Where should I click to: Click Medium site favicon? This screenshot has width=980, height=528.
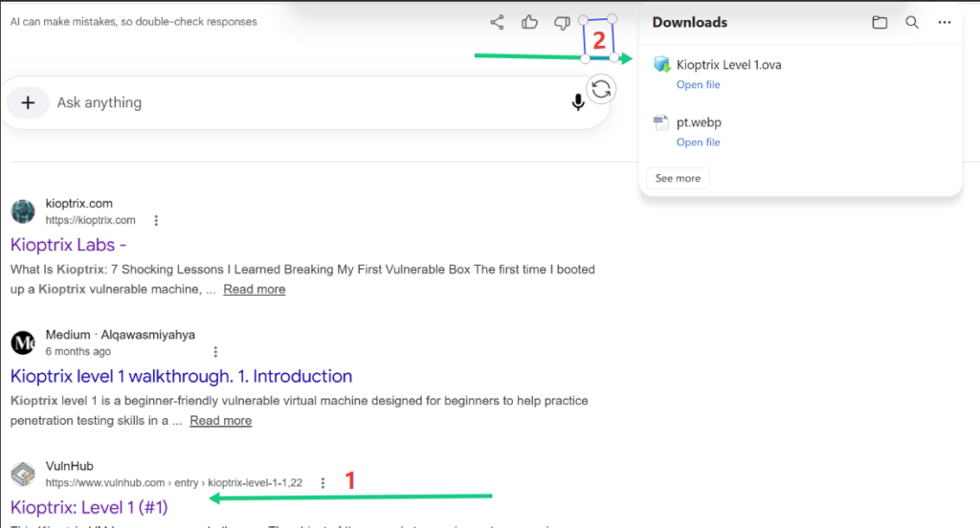coord(23,342)
